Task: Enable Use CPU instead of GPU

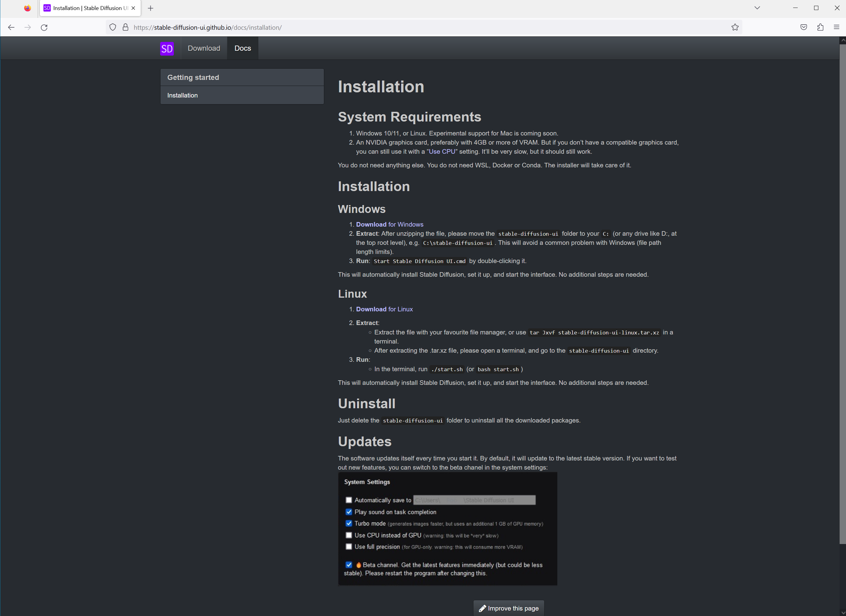Action: tap(349, 535)
